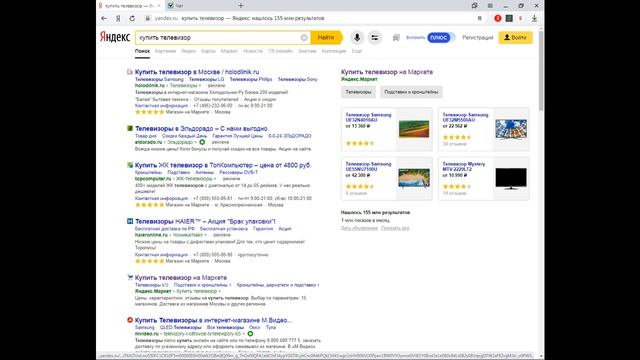Expand the mvideo.ru result options arrow
This screenshot has width=640, height=360.
244,333
